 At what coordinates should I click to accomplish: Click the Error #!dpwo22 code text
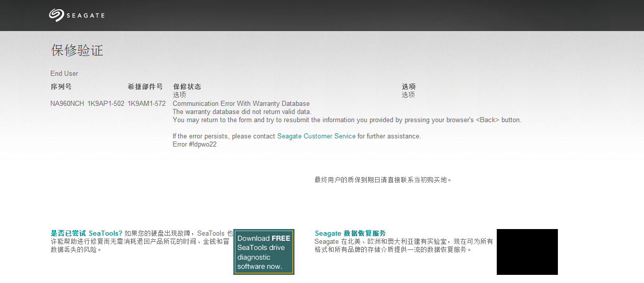195,145
